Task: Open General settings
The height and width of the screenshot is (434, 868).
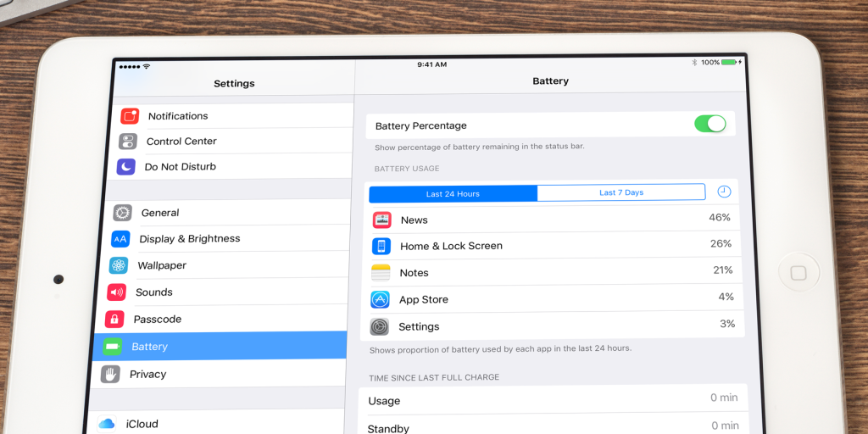Action: point(227,213)
